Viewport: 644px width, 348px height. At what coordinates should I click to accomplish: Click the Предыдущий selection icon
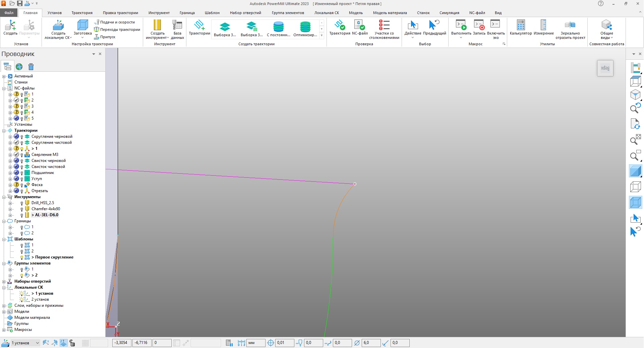pyautogui.click(x=434, y=25)
